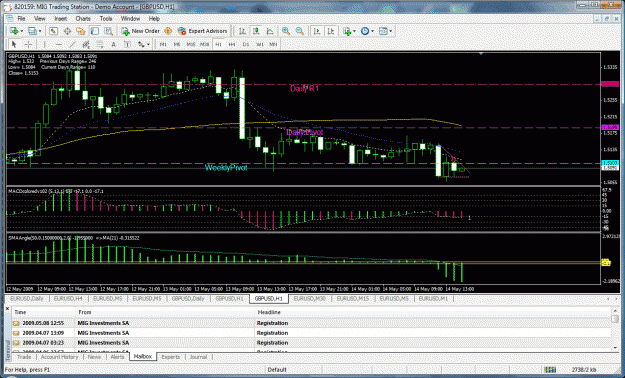Image resolution: width=625 pixels, height=378 pixels.
Task: Switch timeframe to M1
Action: [163, 44]
